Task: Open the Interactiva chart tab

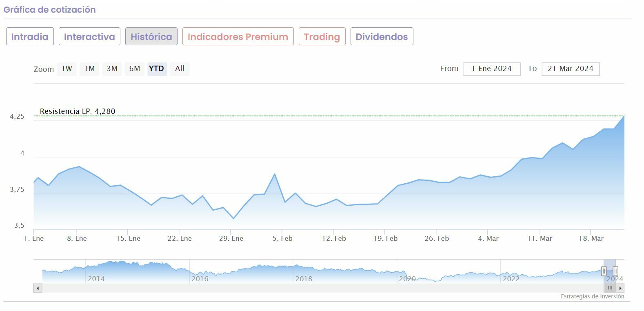Action: pos(89,37)
